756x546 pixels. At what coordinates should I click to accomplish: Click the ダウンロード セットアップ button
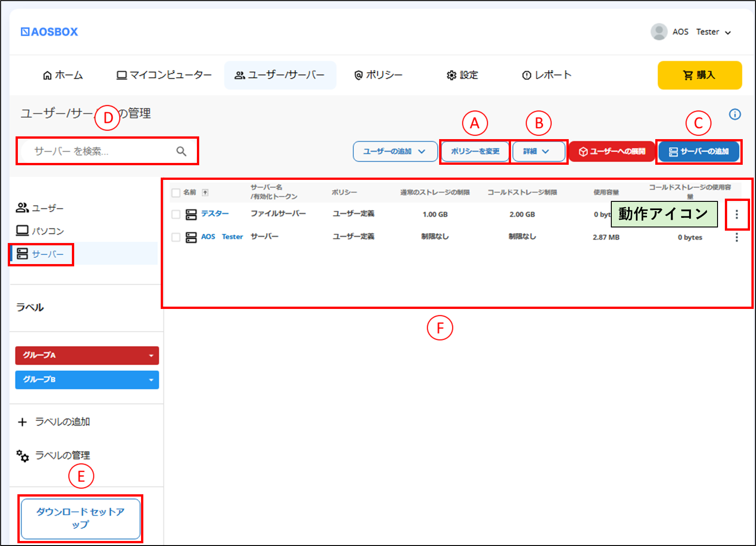(x=81, y=519)
